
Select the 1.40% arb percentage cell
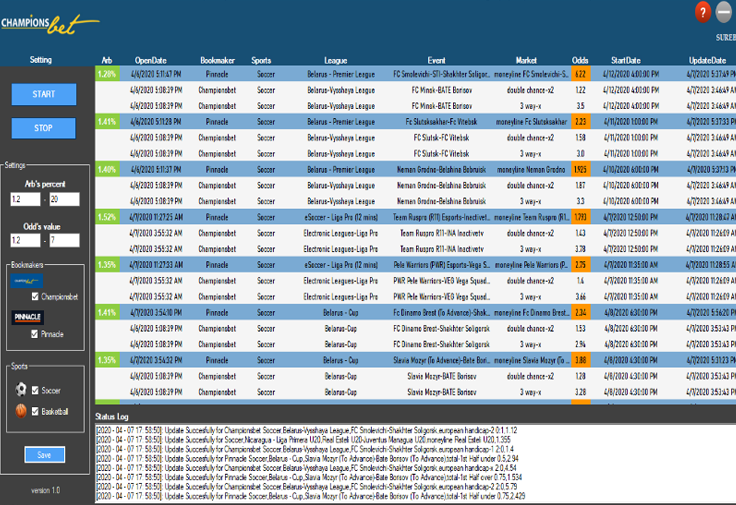[x=107, y=169]
